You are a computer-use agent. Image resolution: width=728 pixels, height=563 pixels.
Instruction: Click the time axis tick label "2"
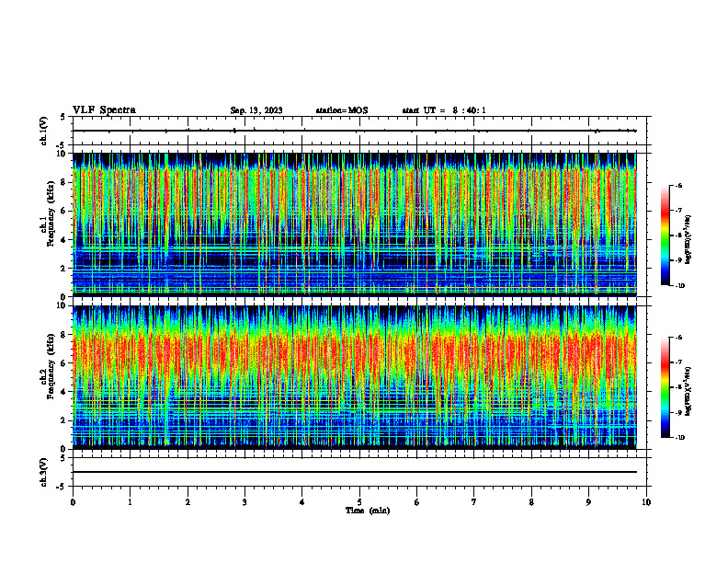coord(188,502)
